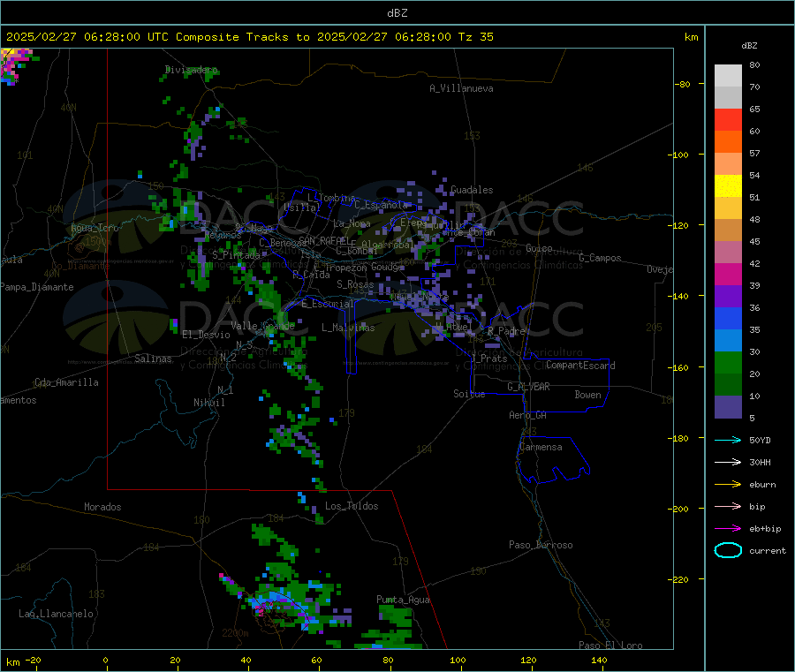
Task: Select the 57 dBZ dark orange swatch
Action: coord(728,141)
